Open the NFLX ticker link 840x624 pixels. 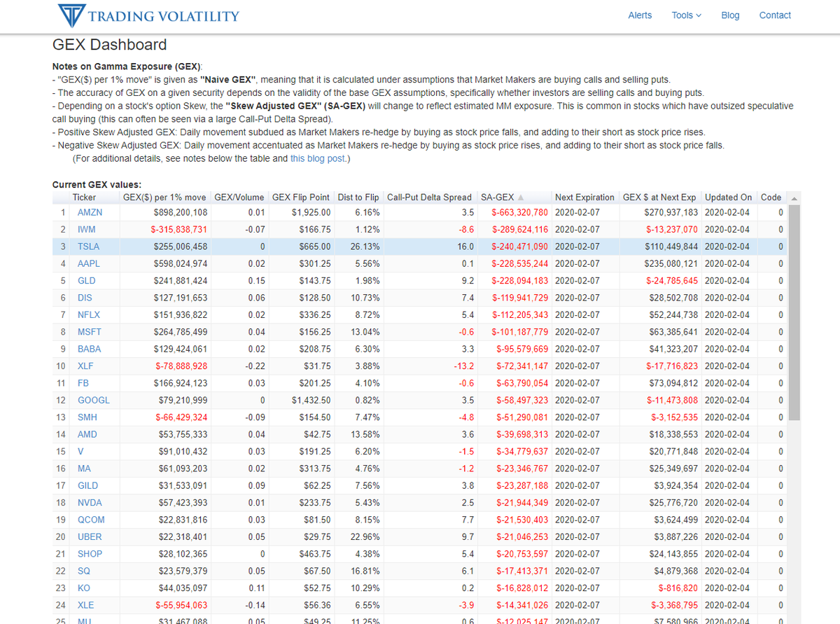[89, 314]
